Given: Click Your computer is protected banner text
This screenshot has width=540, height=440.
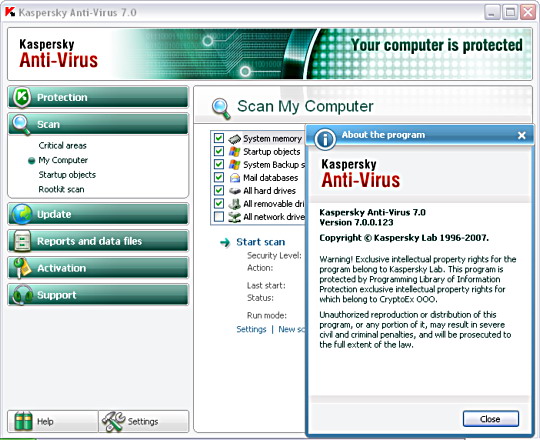Looking at the screenshot, I should pos(436,45).
